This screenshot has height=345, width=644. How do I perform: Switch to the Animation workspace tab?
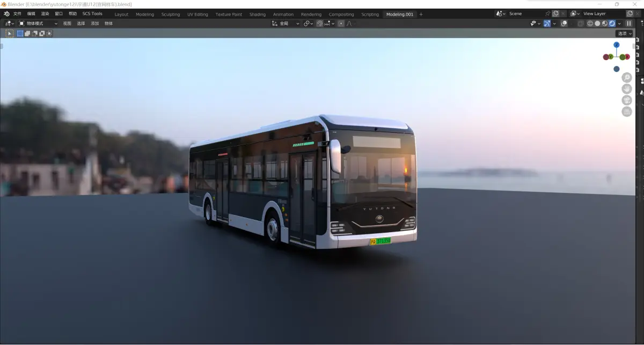point(283,15)
